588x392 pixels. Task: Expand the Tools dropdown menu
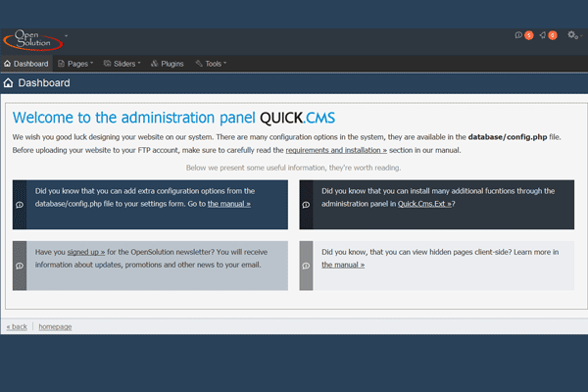tap(211, 64)
